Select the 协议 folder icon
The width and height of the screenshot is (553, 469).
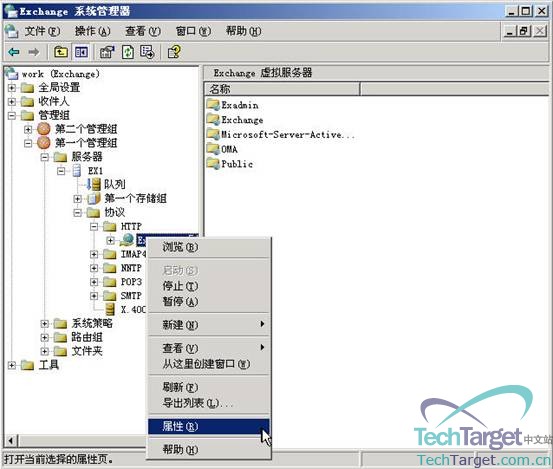93,213
